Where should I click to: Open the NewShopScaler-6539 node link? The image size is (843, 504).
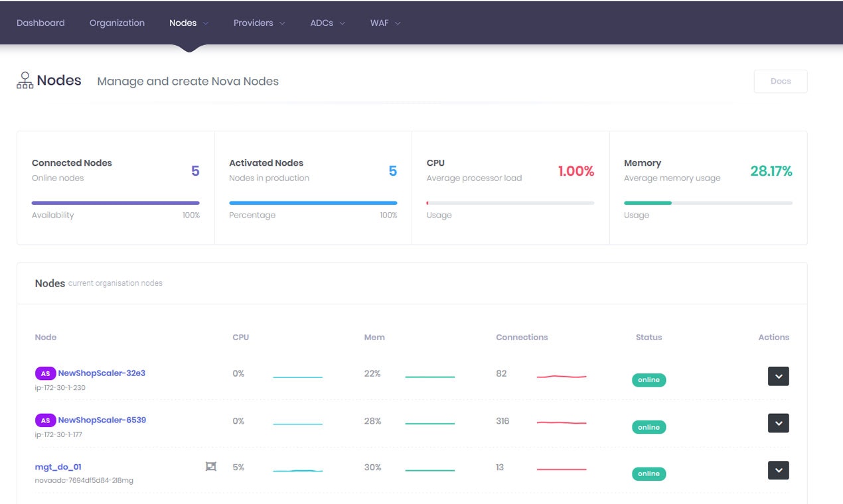coord(102,420)
